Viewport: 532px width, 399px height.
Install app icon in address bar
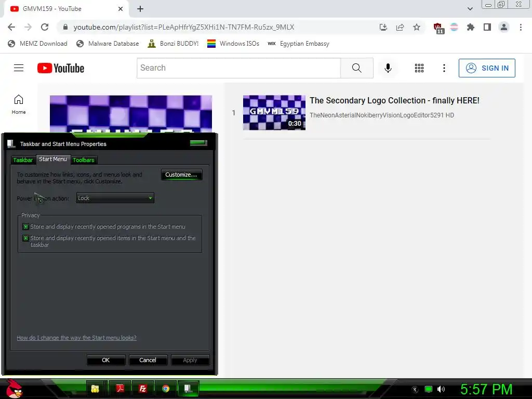[383, 27]
